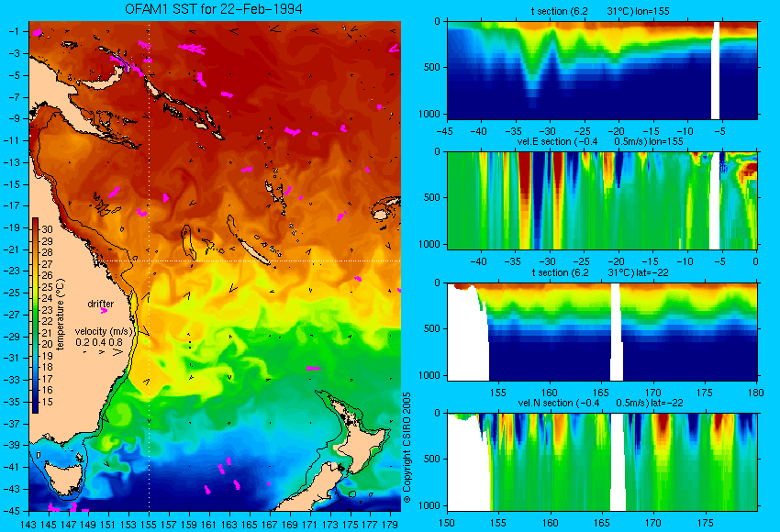780x532 pixels.
Task: Select the '30' label on the temperature scale
Action: (47, 229)
